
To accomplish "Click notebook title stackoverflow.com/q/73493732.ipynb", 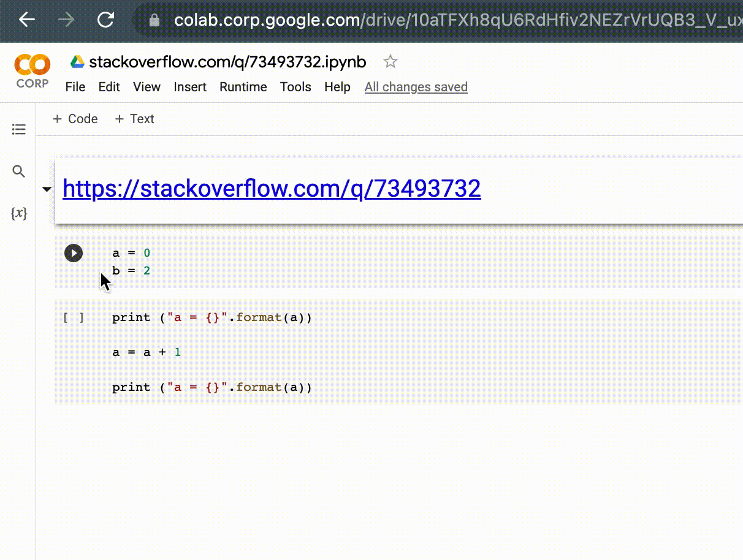I will click(227, 62).
